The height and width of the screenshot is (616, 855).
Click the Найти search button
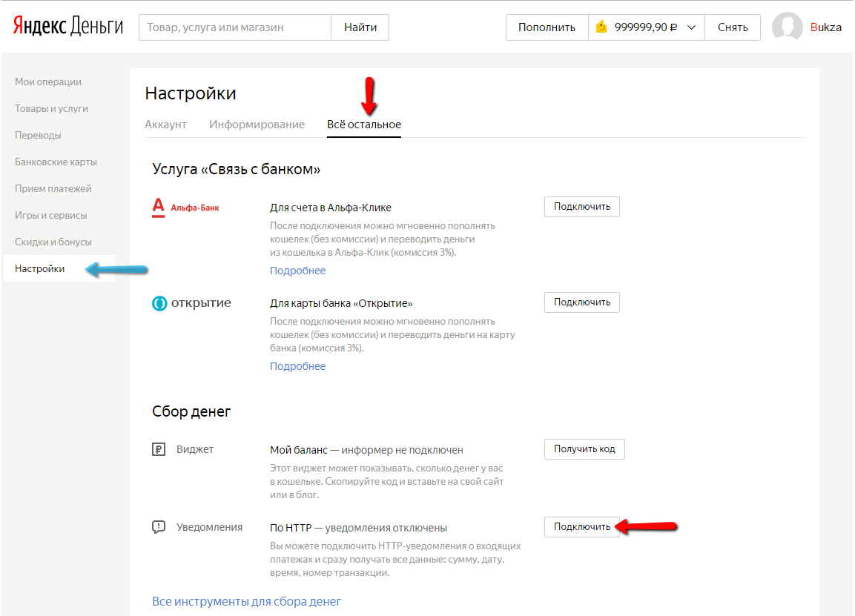pyautogui.click(x=360, y=27)
